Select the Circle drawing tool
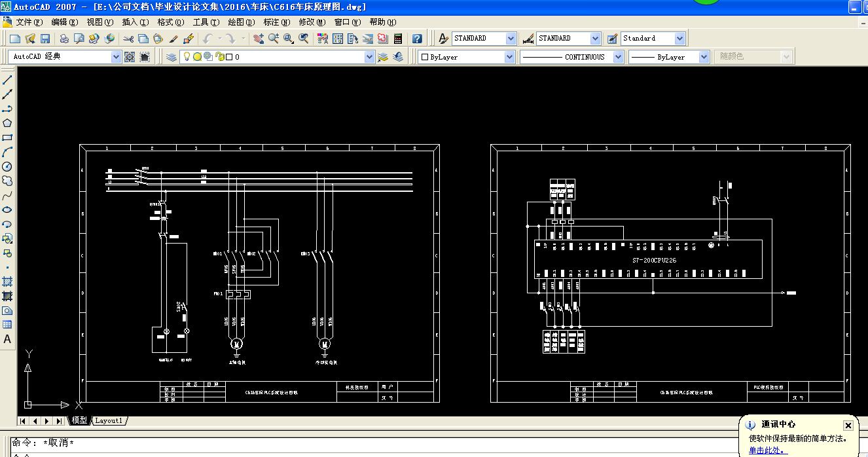868x457 pixels. pos(8,167)
